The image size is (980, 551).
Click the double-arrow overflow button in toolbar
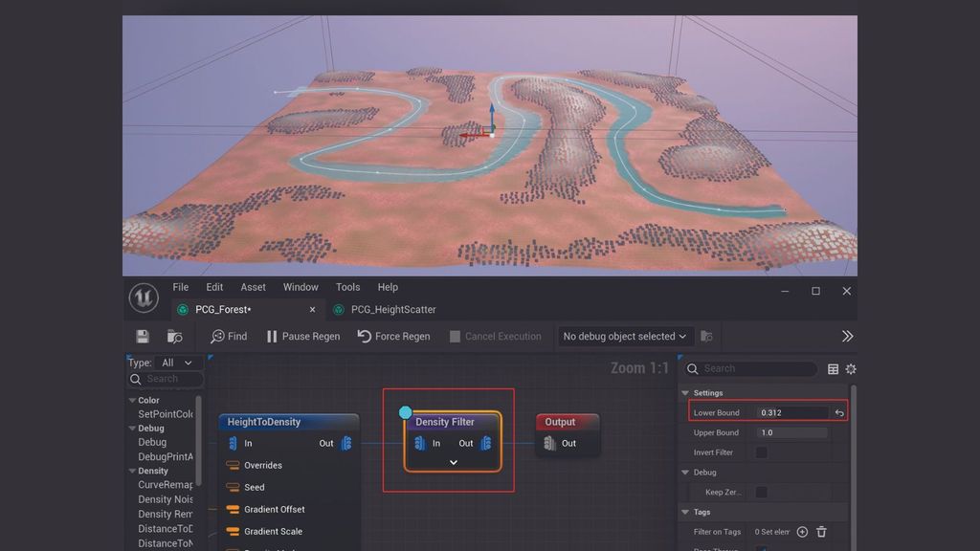[847, 336]
